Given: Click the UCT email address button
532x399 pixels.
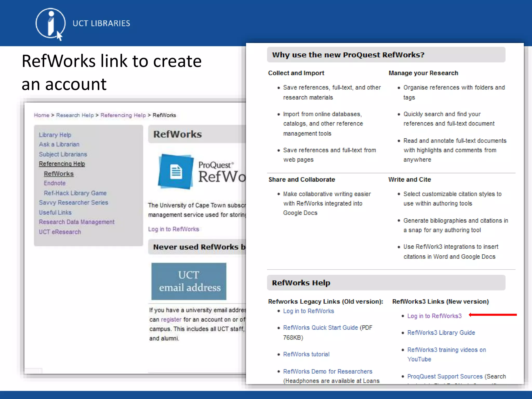Looking at the screenshot, I should click(x=189, y=281).
